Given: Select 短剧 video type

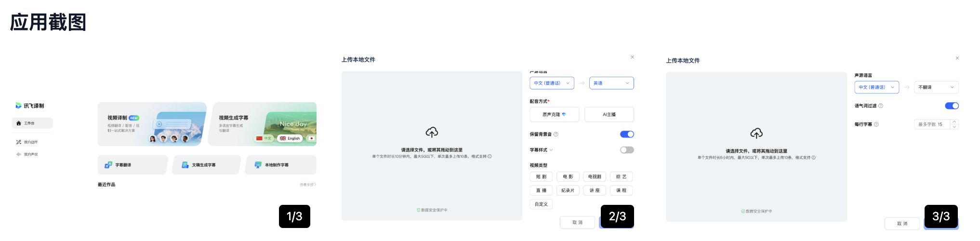Looking at the screenshot, I should coord(541,177).
